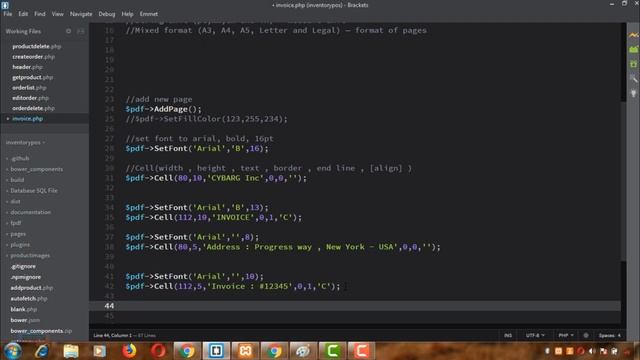Open the File menu

point(8,14)
